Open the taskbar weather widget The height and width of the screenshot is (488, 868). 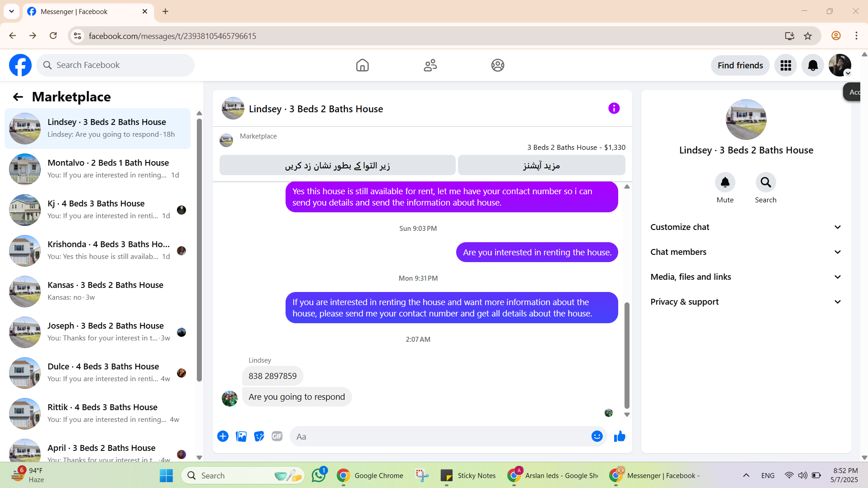click(x=28, y=475)
